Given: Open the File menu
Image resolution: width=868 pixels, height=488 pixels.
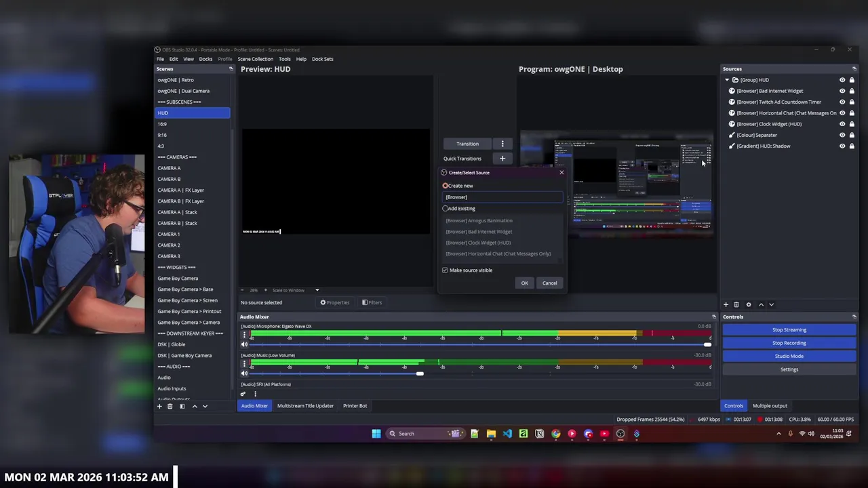Looking at the screenshot, I should click(x=160, y=59).
